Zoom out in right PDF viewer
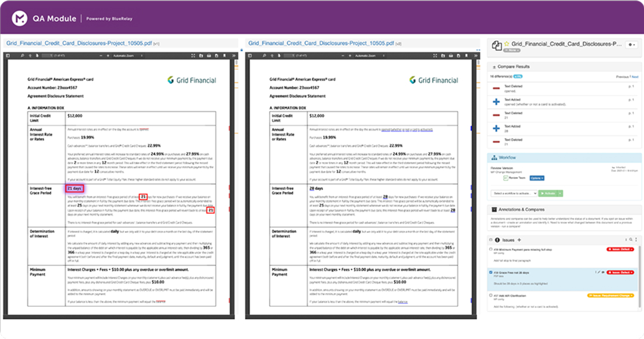The height and width of the screenshot is (339, 644). (342, 55)
